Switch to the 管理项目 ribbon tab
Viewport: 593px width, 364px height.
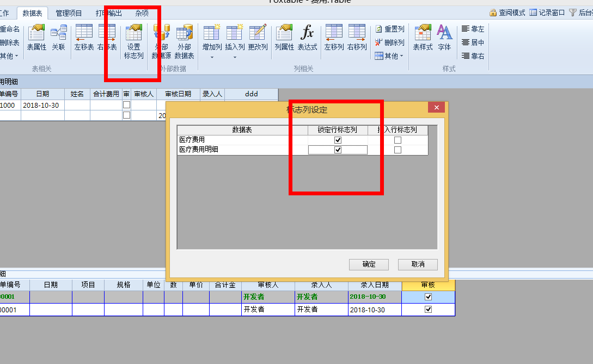click(69, 13)
